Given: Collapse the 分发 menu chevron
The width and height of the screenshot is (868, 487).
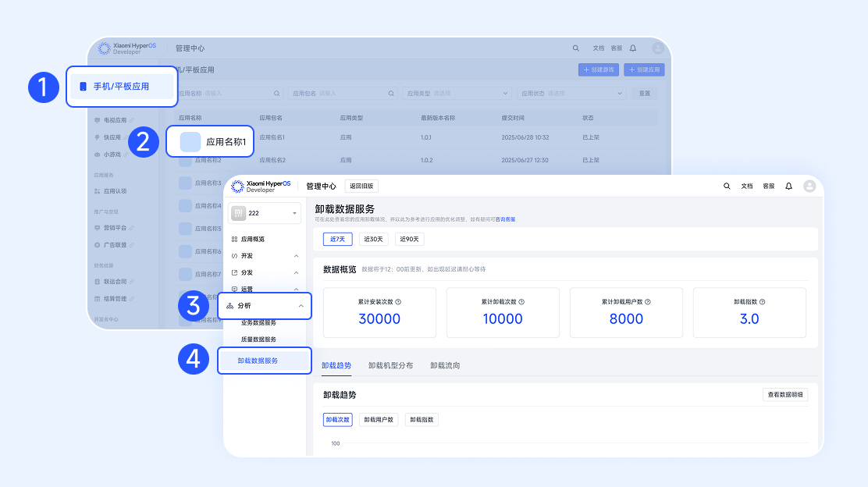Looking at the screenshot, I should pyautogui.click(x=296, y=273).
